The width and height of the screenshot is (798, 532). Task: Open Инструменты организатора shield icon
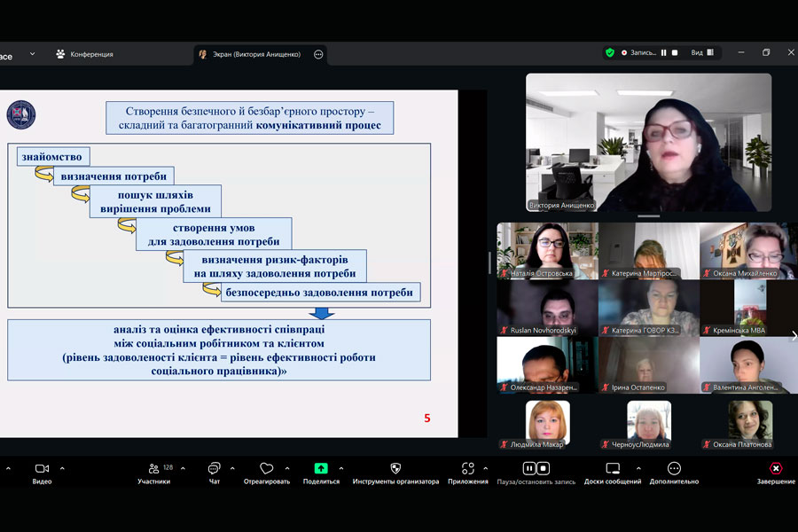tap(395, 468)
